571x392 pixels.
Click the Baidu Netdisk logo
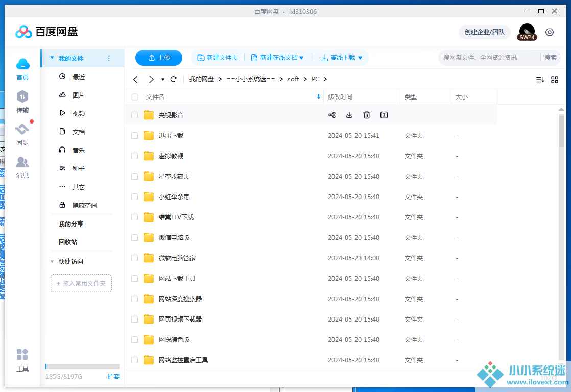click(46, 32)
